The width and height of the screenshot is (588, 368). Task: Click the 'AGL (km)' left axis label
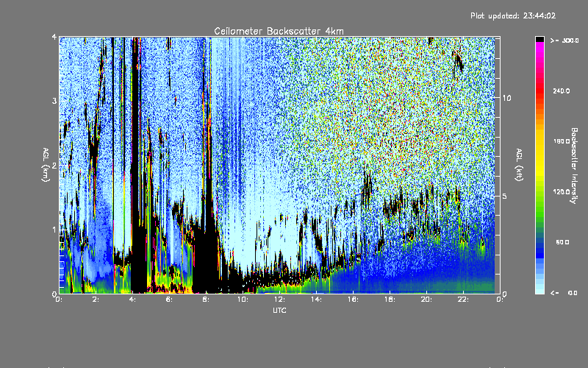[x=46, y=165]
